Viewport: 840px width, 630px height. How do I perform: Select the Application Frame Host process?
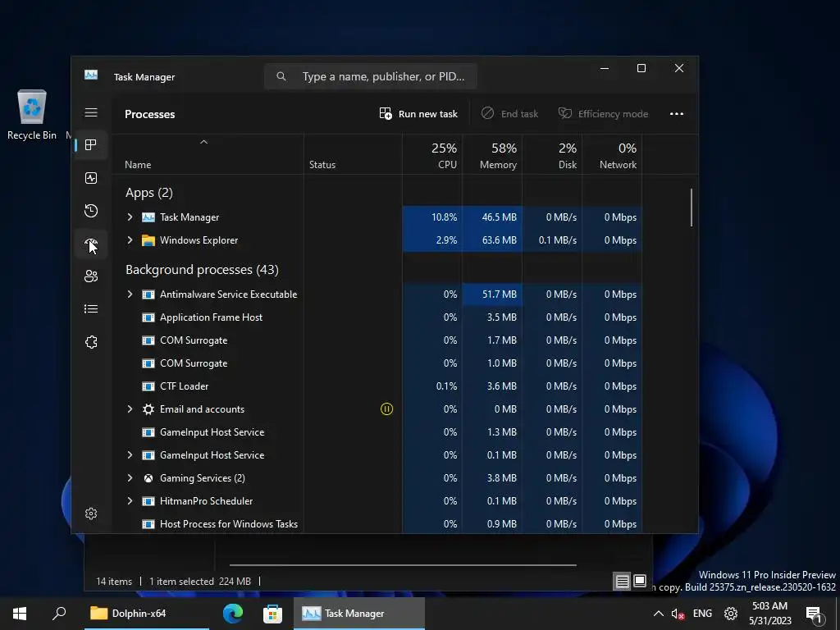(376, 317)
